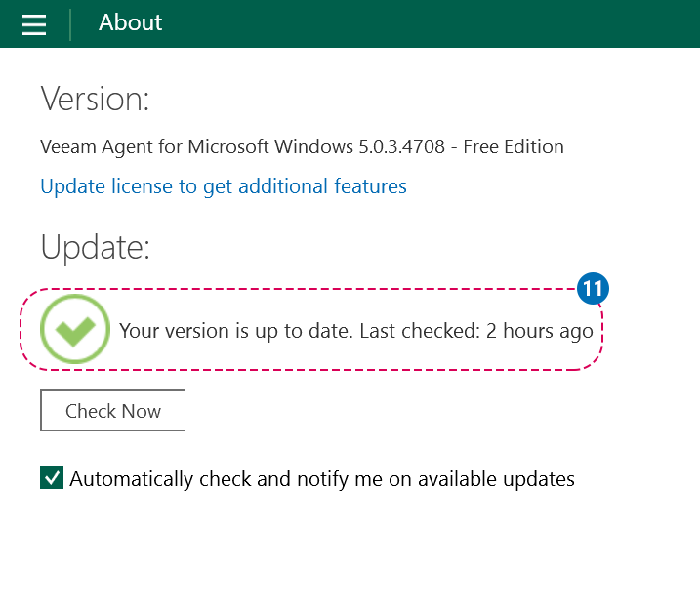The image size is (700, 612).
Task: Click the vertical divider beside the menu icon
Action: point(70,24)
